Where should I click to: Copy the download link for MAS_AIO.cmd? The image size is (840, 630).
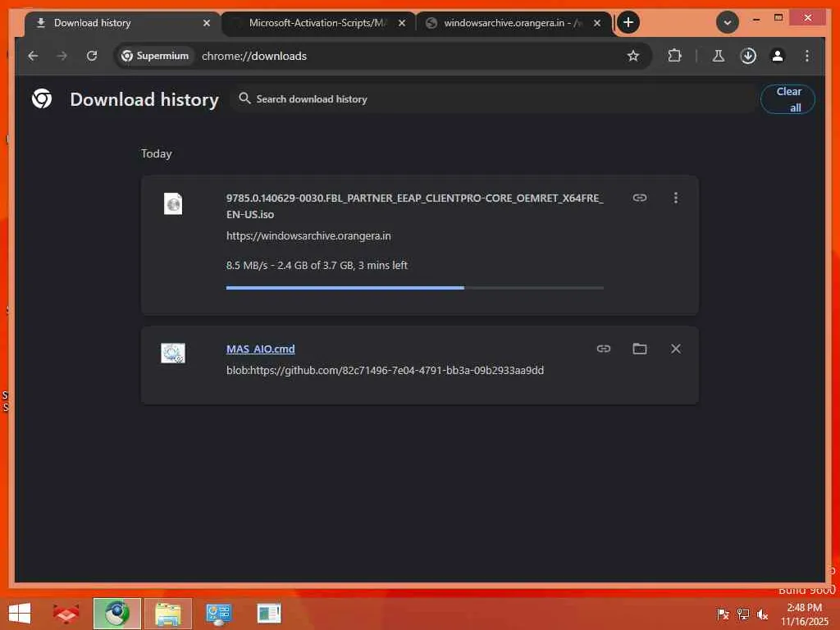[x=604, y=349]
